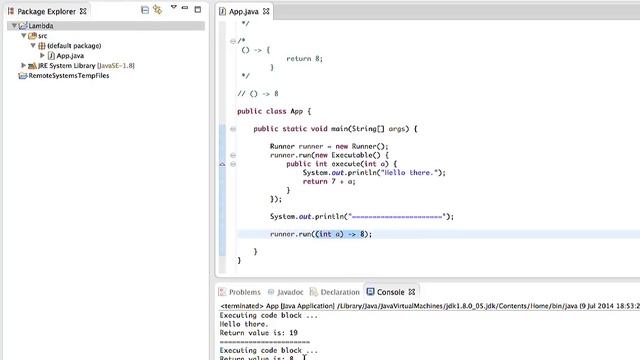Close the Package Explorer tab
640x360 pixels.
tap(83, 11)
